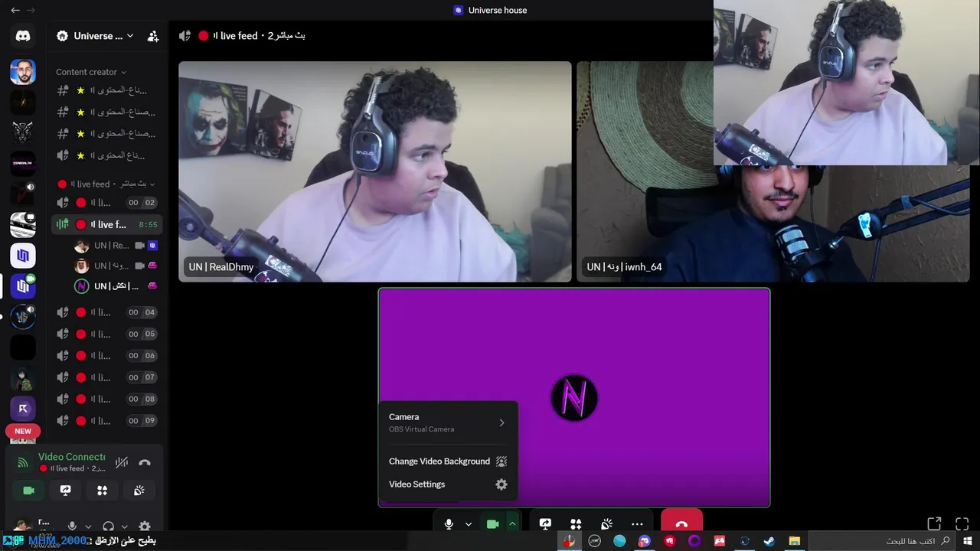The image size is (980, 551).
Task: Open activities button in voice connected panel
Action: [102, 491]
